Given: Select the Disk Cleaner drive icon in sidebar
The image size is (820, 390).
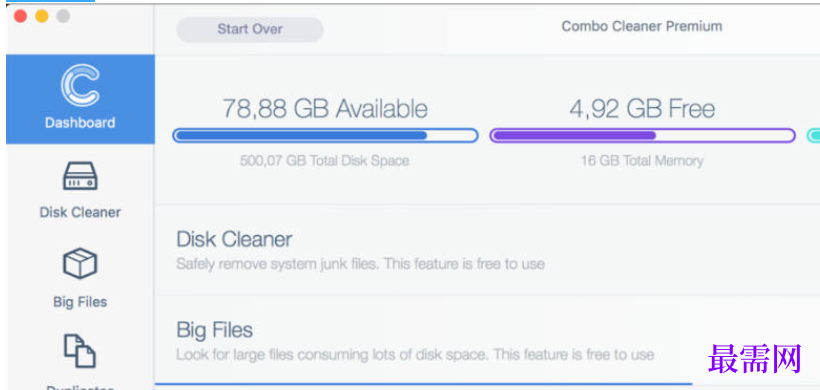Looking at the screenshot, I should [80, 176].
